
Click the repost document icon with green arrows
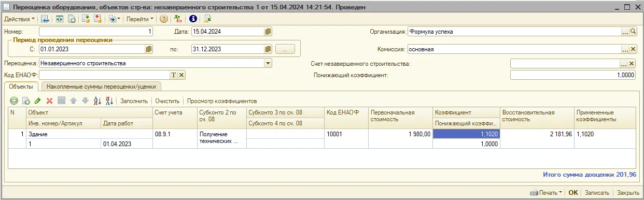59,19
